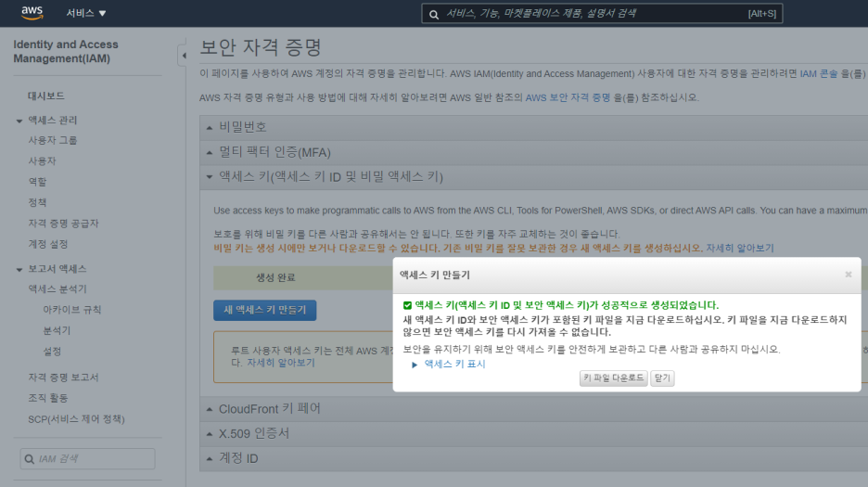Click the 새 액세스 키 만들기 button

click(x=264, y=310)
